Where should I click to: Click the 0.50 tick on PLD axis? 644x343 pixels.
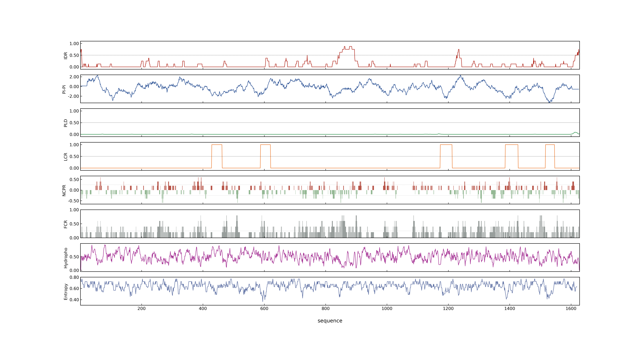click(x=74, y=123)
